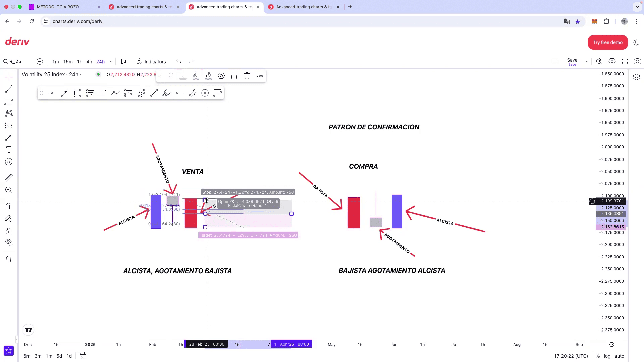Take a chart snapshot with camera icon
The height and width of the screenshot is (362, 644).
[x=637, y=61]
